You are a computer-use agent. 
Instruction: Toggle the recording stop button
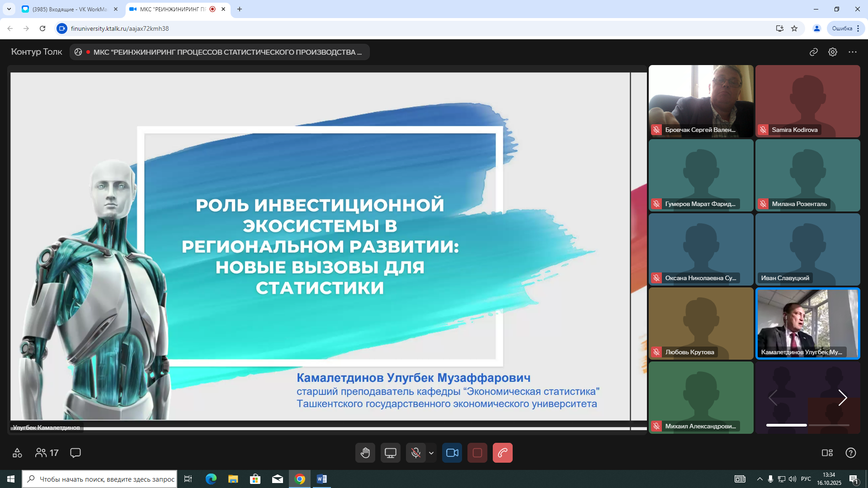477,453
